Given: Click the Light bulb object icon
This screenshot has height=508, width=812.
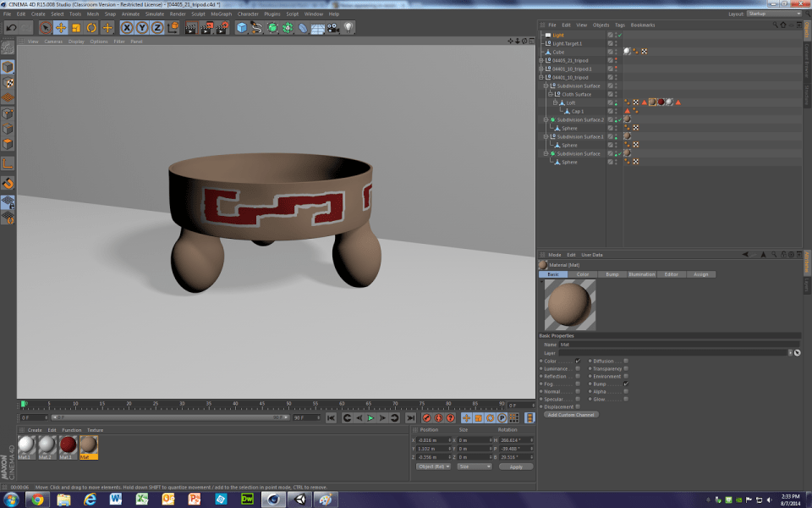Looking at the screenshot, I should (348, 28).
